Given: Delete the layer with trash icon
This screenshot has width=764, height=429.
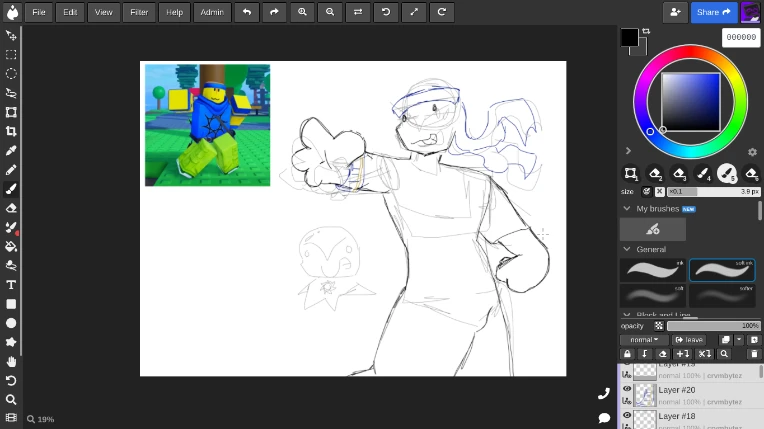Looking at the screenshot, I should tap(754, 354).
